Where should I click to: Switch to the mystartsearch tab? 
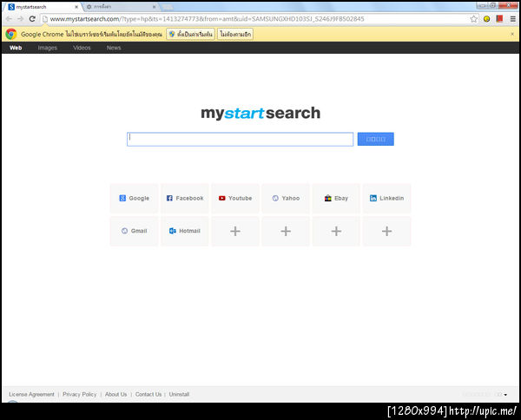coord(42,7)
